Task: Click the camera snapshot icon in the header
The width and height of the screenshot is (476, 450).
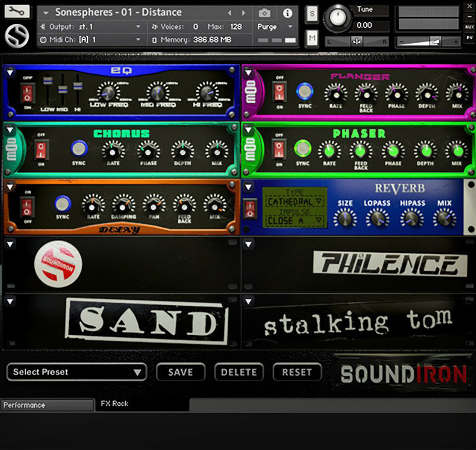Action: click(x=264, y=13)
